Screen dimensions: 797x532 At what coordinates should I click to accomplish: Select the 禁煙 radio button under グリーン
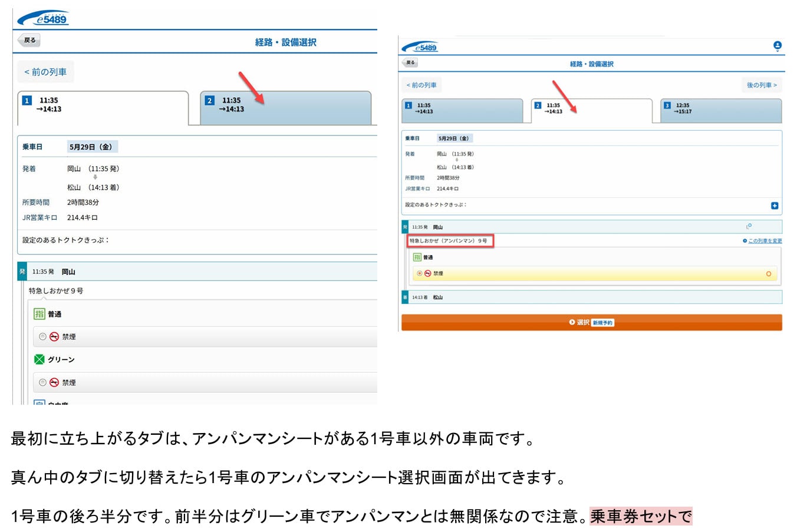[x=42, y=382]
